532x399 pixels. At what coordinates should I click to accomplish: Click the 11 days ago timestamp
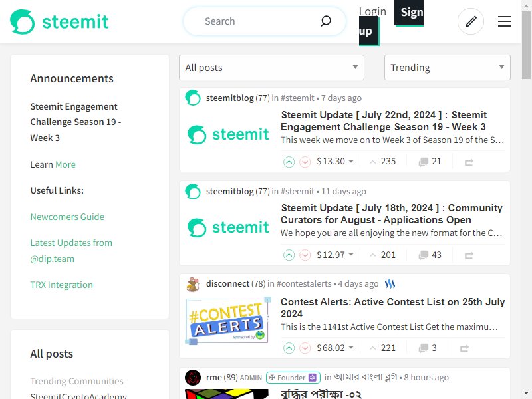(344, 192)
